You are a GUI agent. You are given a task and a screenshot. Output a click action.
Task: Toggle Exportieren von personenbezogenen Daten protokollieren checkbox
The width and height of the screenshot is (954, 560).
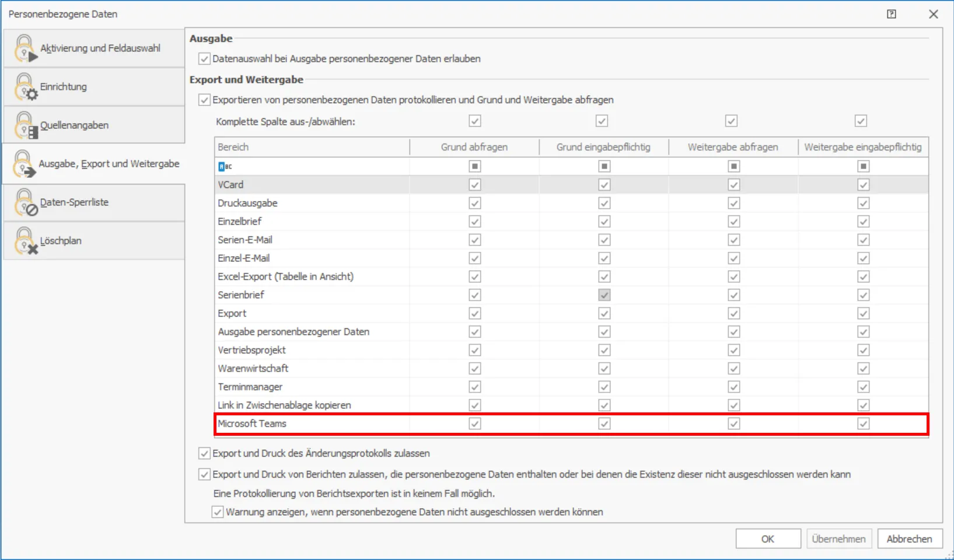204,100
